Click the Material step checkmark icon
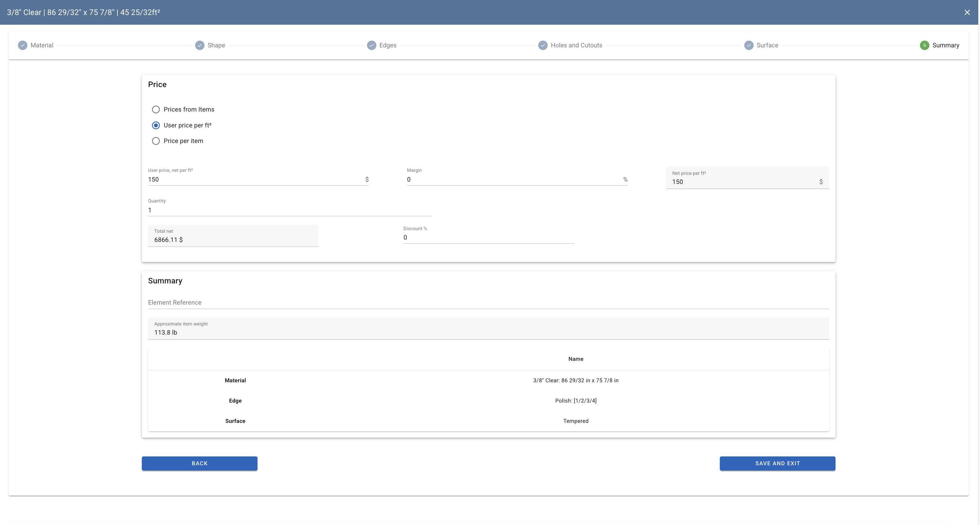The width and height of the screenshot is (980, 525). click(x=22, y=45)
